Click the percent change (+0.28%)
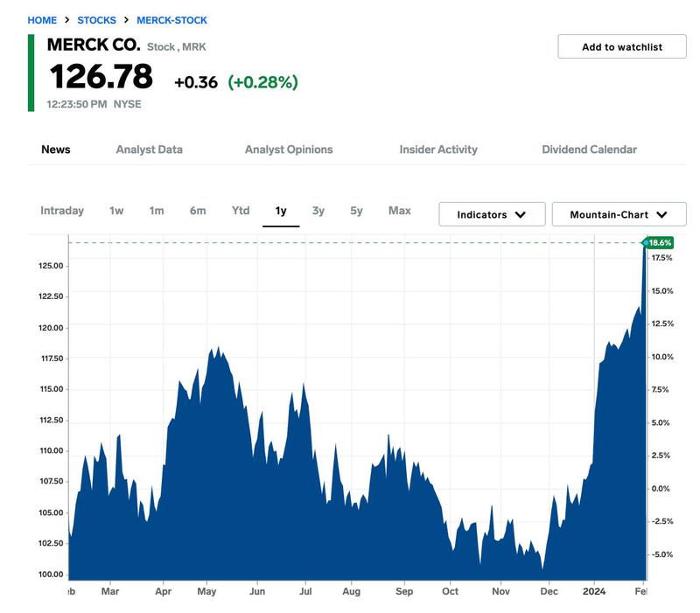The image size is (700, 613). (263, 82)
